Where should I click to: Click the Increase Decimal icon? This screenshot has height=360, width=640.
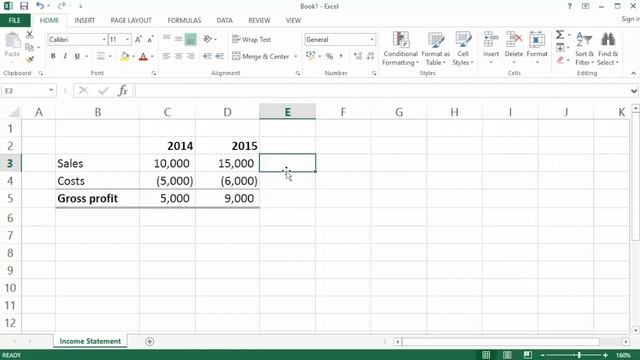358,56
